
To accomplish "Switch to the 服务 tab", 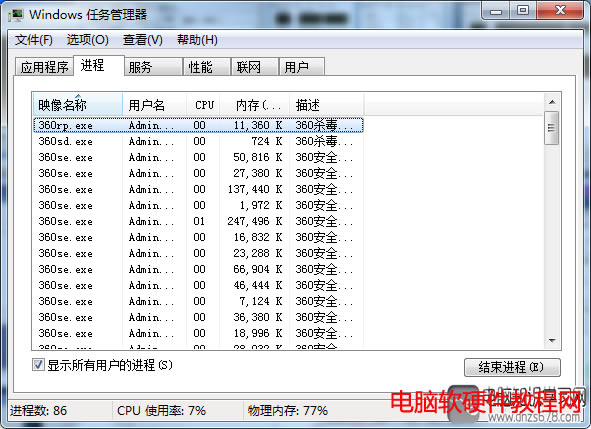I will [153, 67].
